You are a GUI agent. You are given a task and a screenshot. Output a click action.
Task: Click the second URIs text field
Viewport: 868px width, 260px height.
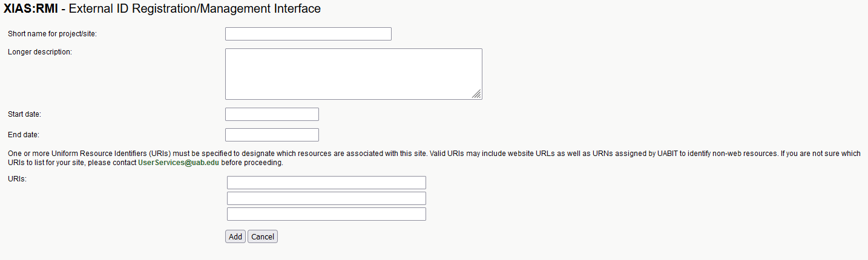click(326, 198)
